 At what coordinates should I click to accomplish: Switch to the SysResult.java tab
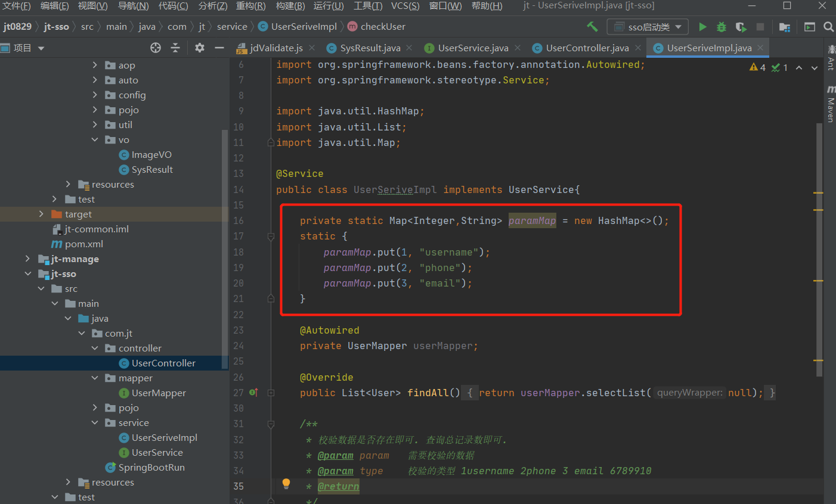370,48
